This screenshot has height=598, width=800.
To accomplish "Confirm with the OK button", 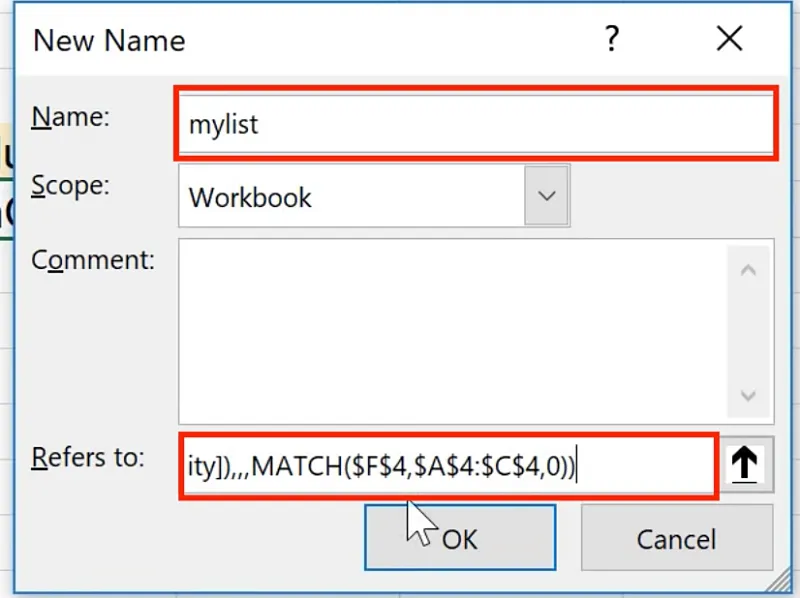I will [459, 539].
